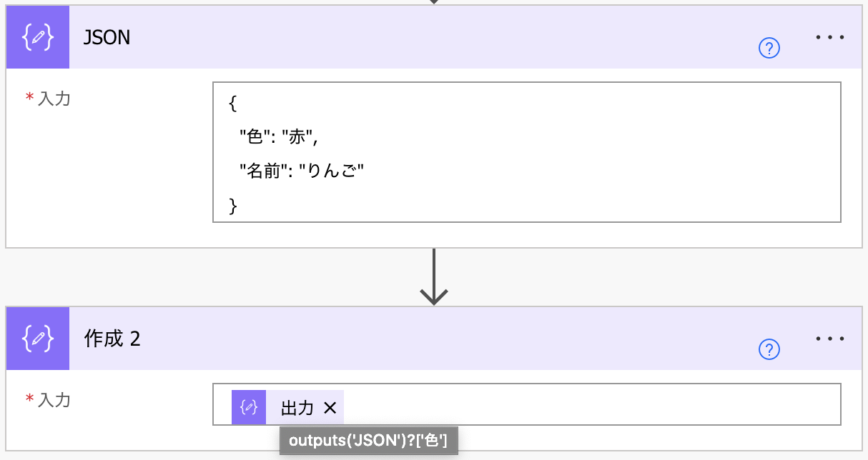This screenshot has width=868, height=460.
Task: Click the small icon inside the 出力 token
Action: tap(249, 407)
